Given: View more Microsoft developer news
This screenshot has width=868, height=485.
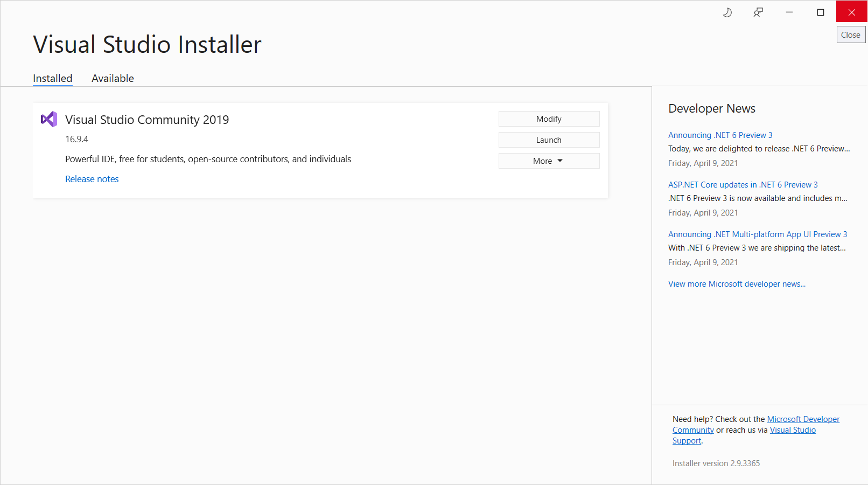Looking at the screenshot, I should pyautogui.click(x=737, y=284).
